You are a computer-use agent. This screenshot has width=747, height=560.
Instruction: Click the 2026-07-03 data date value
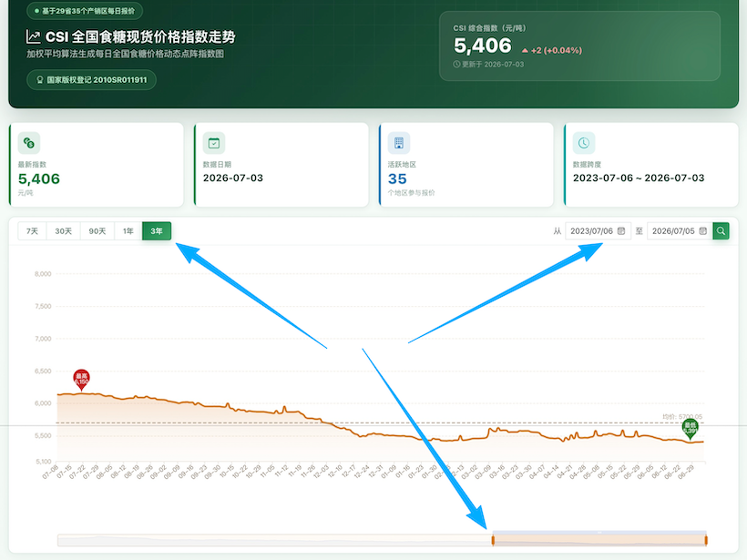[x=233, y=178]
